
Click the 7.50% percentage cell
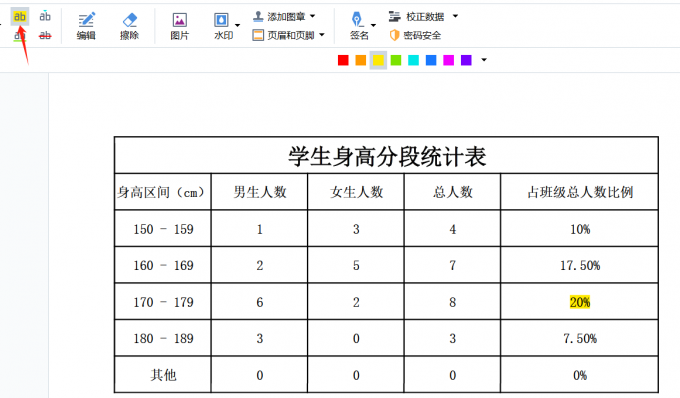580,339
